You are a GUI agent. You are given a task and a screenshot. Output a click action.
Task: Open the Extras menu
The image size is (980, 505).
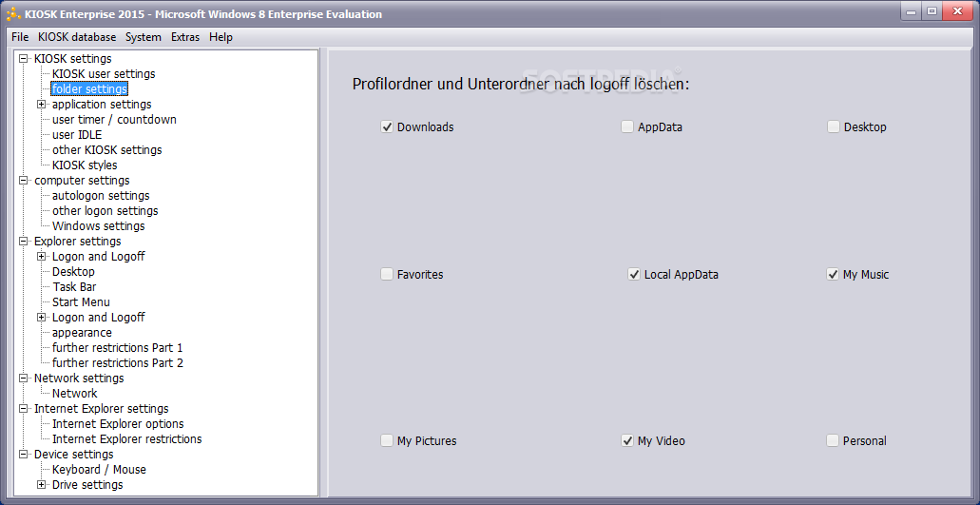pyautogui.click(x=185, y=37)
